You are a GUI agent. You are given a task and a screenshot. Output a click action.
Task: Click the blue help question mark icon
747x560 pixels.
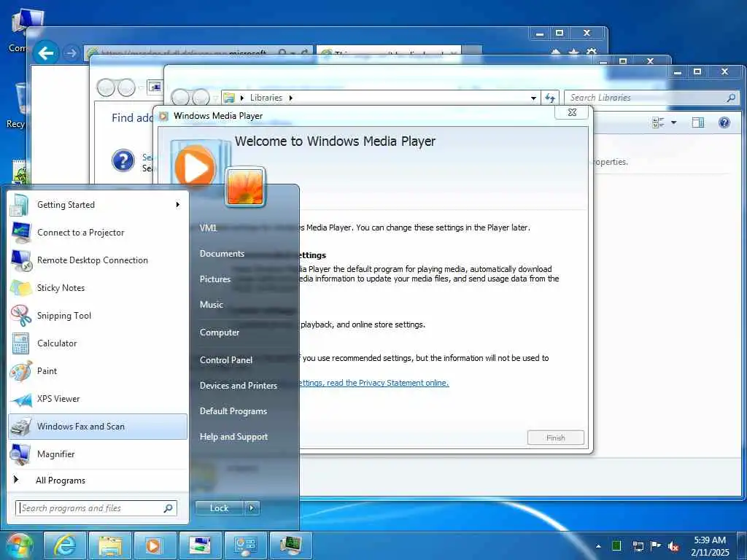click(x=123, y=160)
